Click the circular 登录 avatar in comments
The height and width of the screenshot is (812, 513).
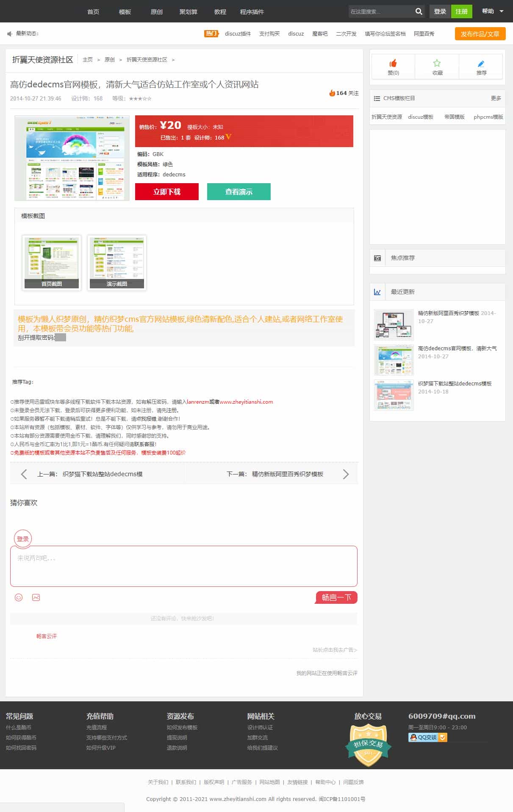coord(23,539)
